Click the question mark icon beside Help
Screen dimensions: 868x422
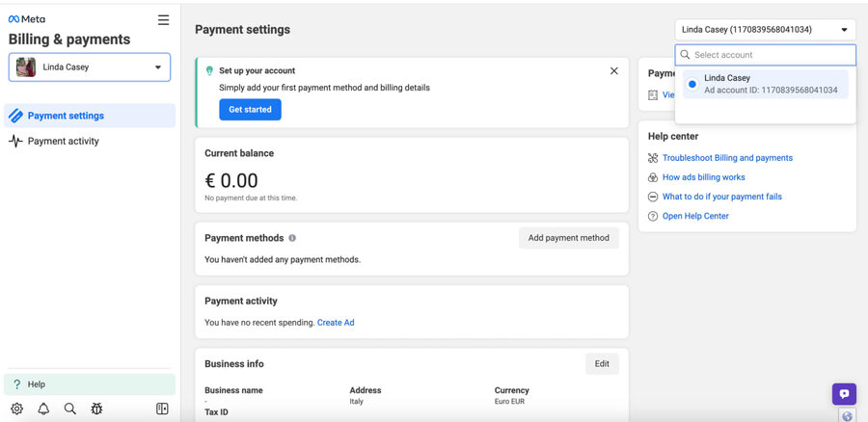(x=16, y=384)
